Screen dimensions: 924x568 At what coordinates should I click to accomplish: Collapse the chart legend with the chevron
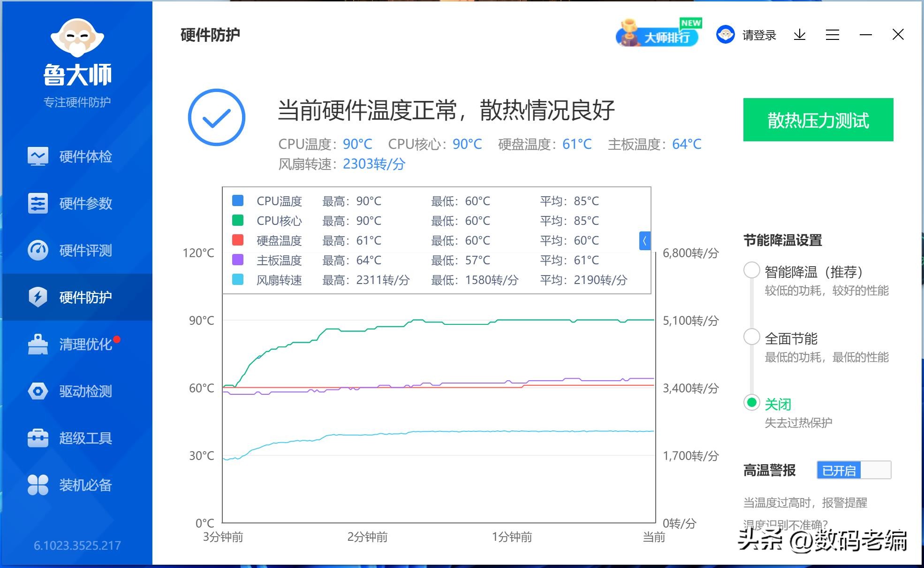coord(645,241)
